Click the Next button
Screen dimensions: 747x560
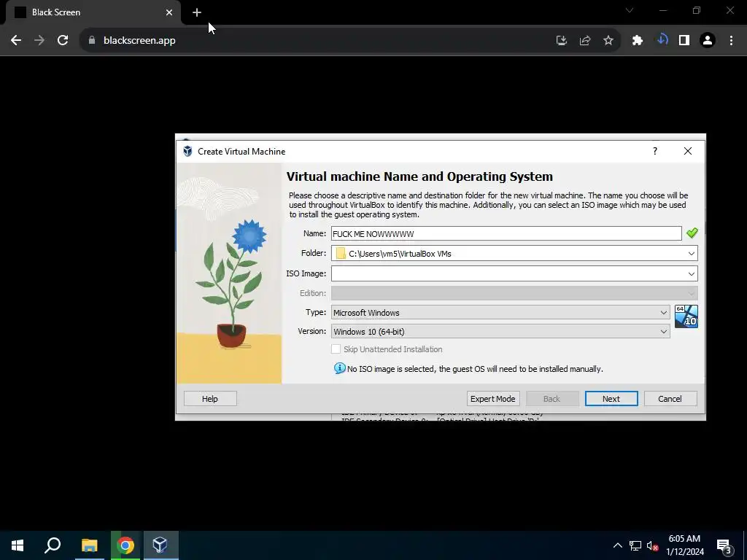click(x=611, y=399)
